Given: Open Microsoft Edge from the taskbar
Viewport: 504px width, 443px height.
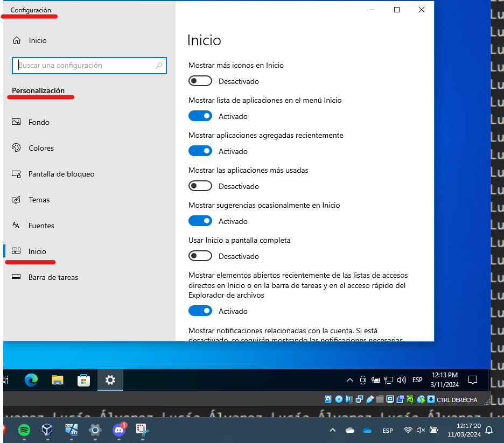Looking at the screenshot, I should tap(31, 380).
